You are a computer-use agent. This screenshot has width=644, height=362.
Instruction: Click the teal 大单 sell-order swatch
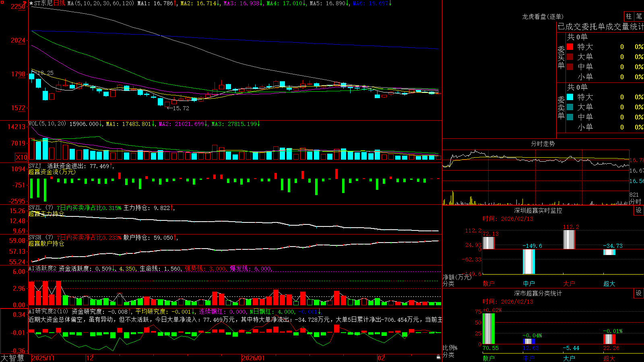(x=570, y=107)
